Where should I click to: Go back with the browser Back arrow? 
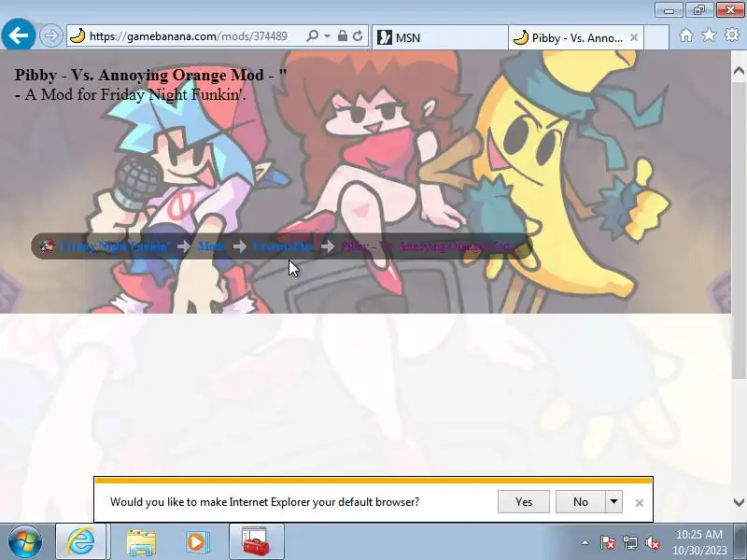(x=18, y=35)
